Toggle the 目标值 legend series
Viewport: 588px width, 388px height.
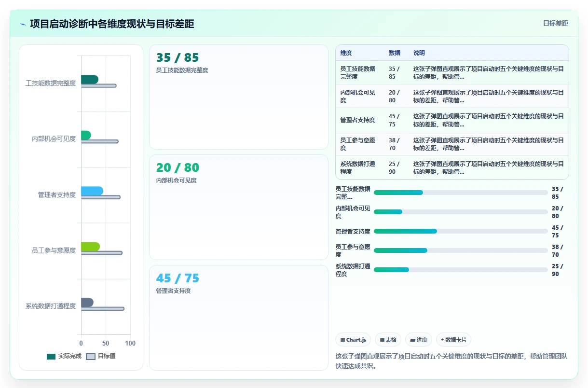[x=100, y=356]
